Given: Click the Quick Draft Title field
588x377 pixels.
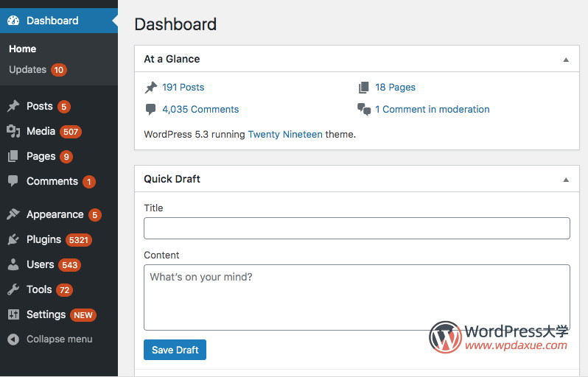Looking at the screenshot, I should point(357,228).
